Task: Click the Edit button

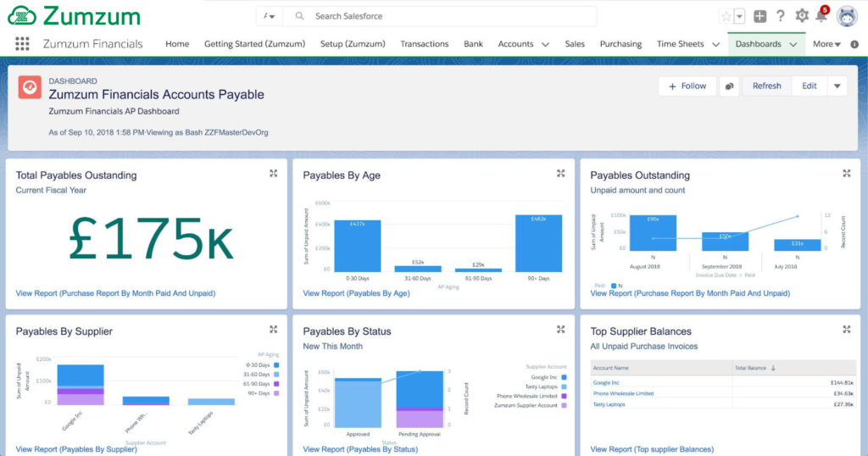Action: tap(810, 86)
